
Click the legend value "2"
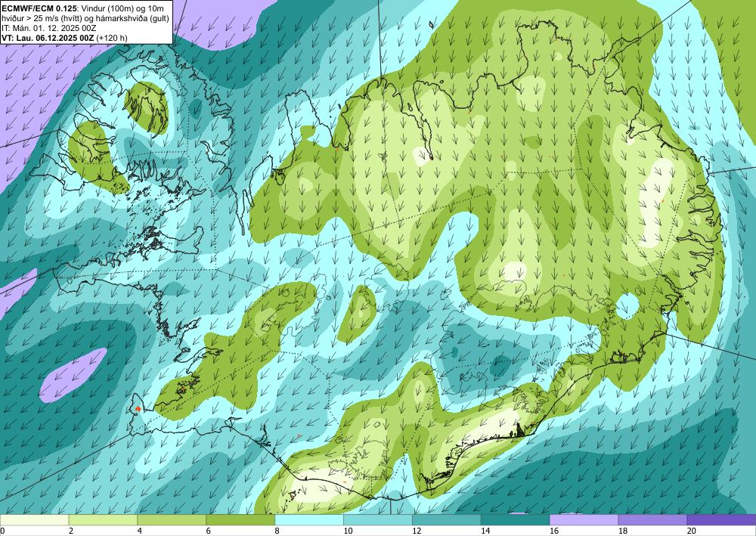pos(71,531)
